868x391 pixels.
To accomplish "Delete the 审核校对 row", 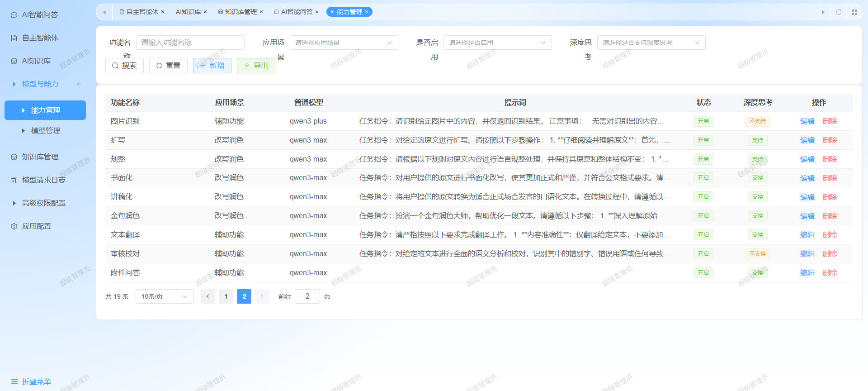I will 830,254.
